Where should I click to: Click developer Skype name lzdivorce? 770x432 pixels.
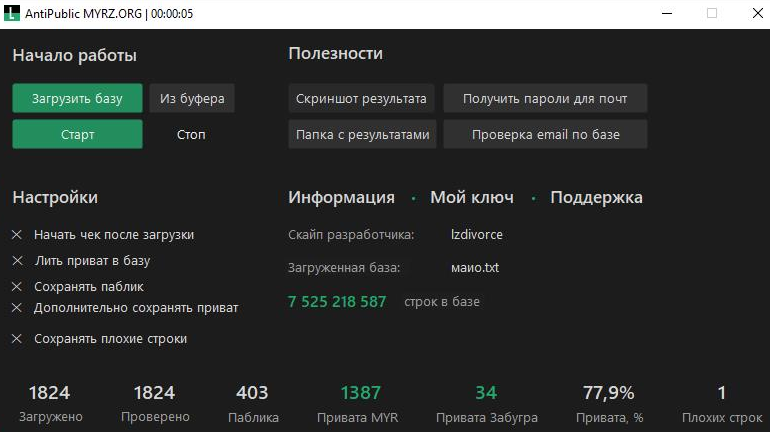coord(476,235)
